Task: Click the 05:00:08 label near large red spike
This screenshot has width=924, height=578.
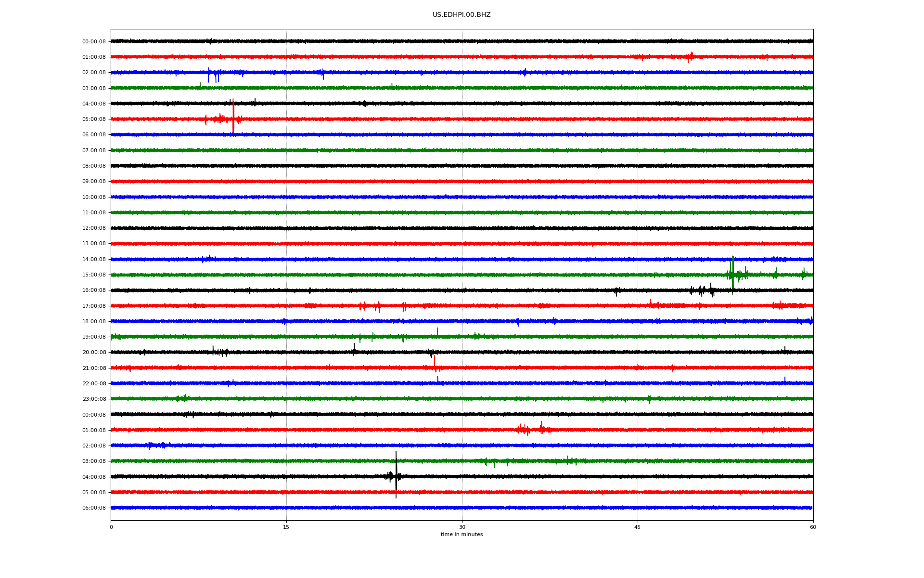Action: 94,119
